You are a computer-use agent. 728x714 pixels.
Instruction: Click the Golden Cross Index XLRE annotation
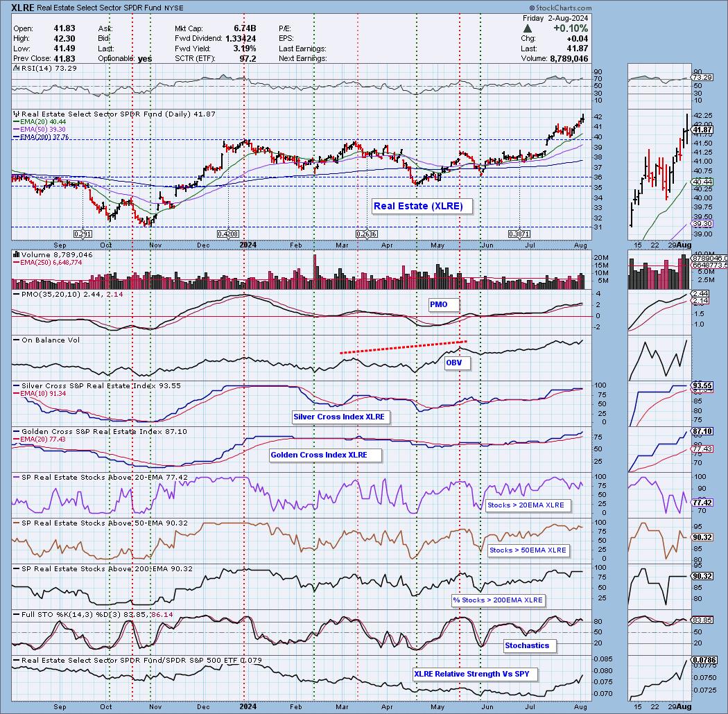[x=325, y=455]
